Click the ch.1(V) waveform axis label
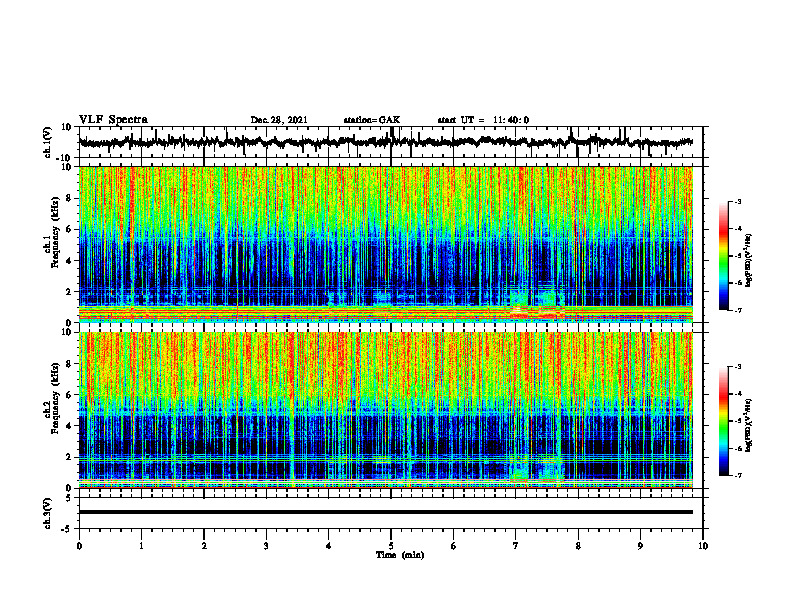This screenshot has width=792, height=612. click(x=48, y=142)
